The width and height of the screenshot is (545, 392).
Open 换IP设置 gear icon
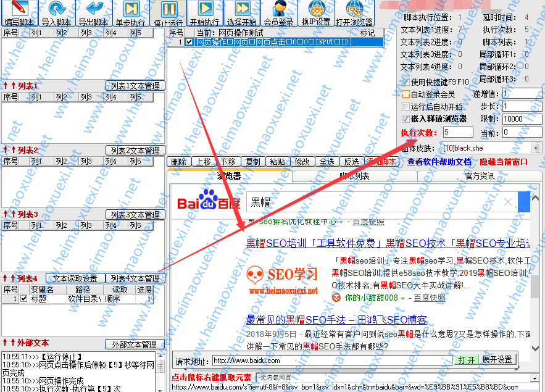(316, 9)
